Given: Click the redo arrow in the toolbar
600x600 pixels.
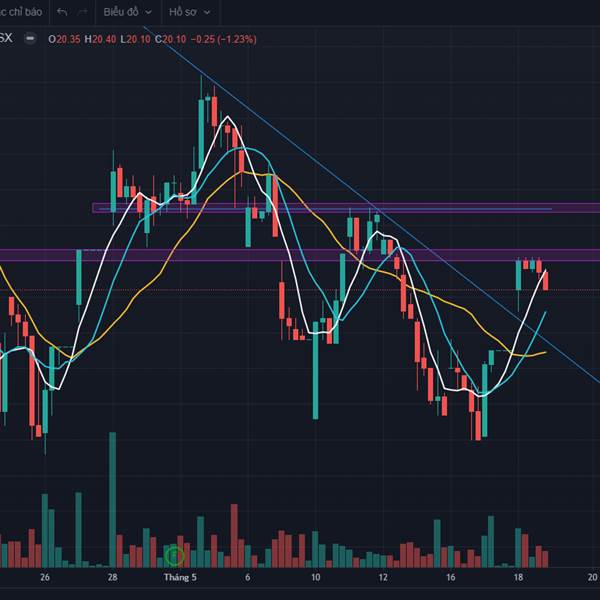Looking at the screenshot, I should [x=82, y=12].
